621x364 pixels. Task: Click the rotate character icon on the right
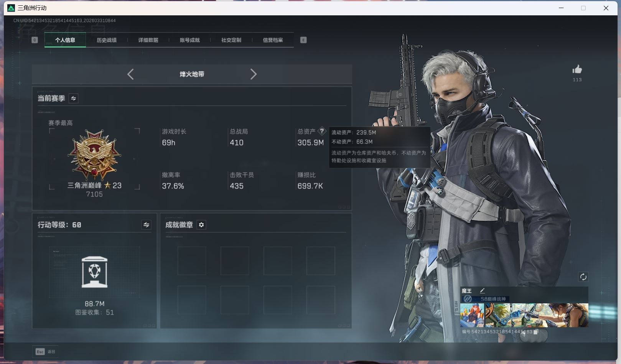pyautogui.click(x=583, y=277)
